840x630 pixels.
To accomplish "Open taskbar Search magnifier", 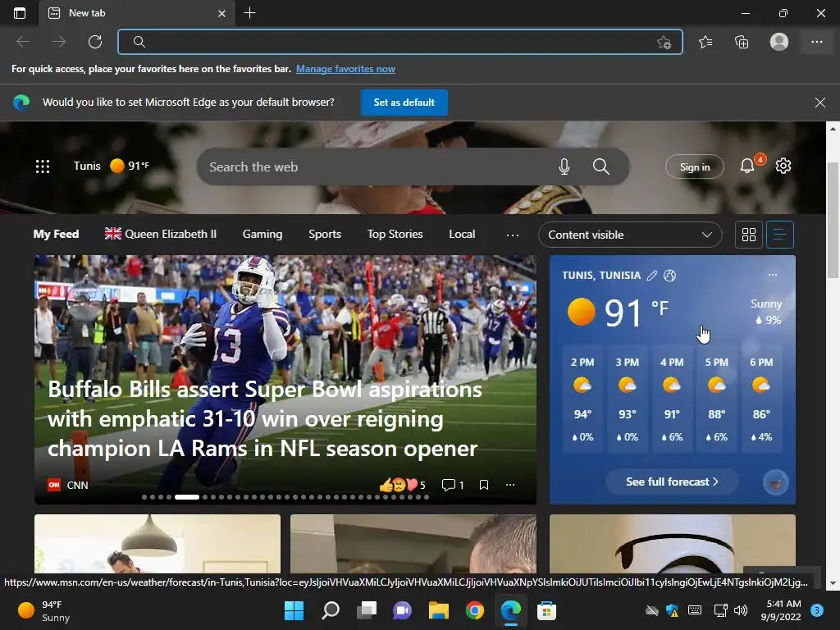I will tap(331, 610).
